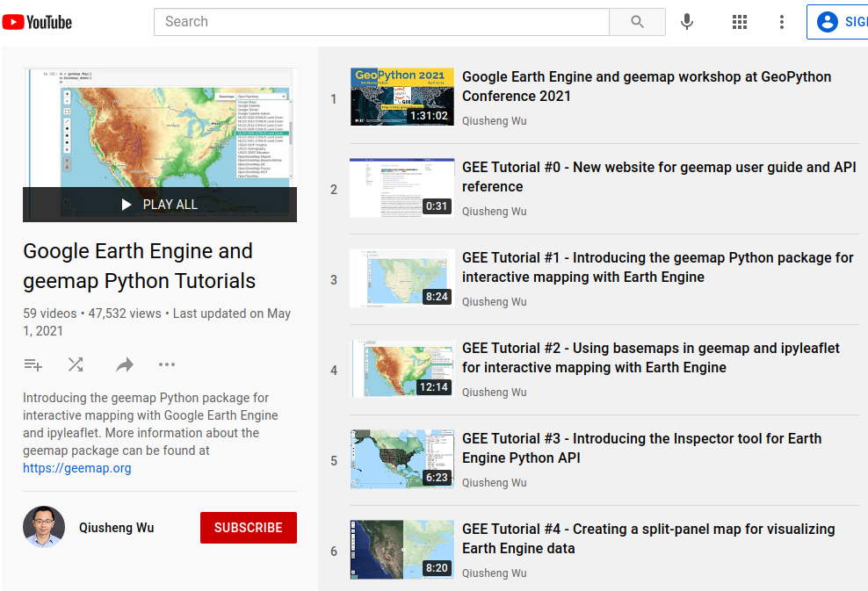Activate voice search with the microphone icon

(687, 21)
